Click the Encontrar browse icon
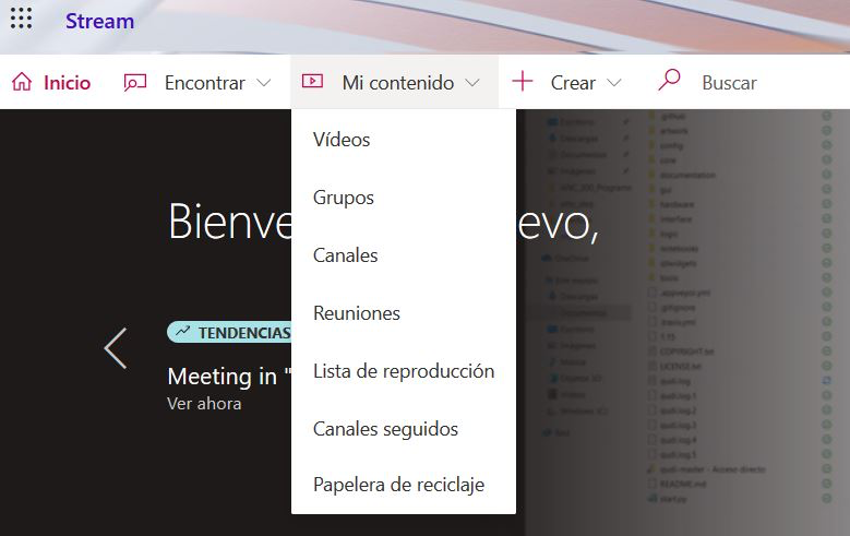This screenshot has width=850, height=536. (x=135, y=82)
